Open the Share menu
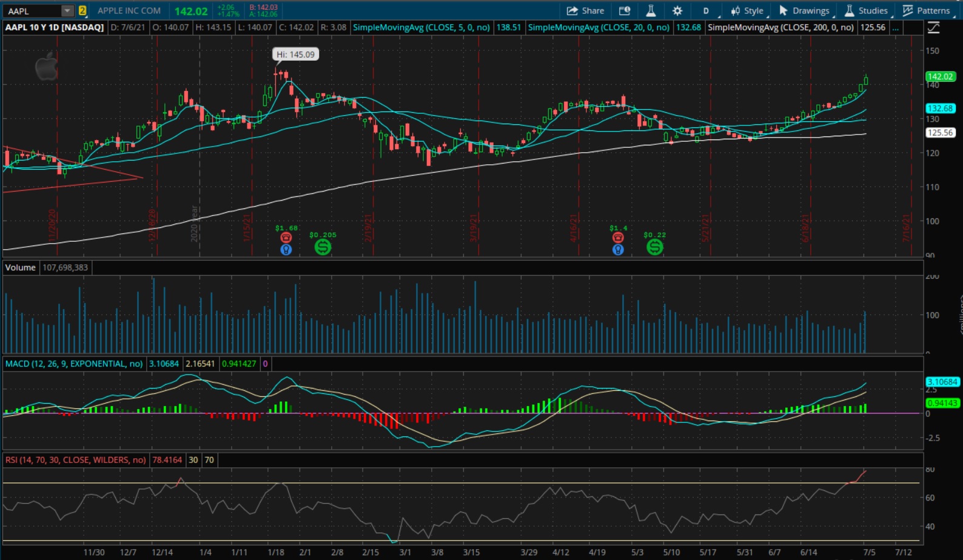963x560 pixels. 585,11
